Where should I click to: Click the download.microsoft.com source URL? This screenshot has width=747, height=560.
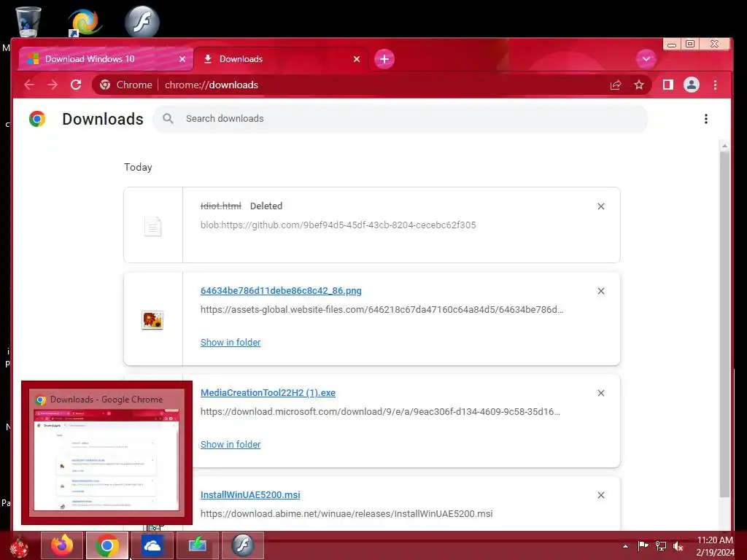tap(380, 411)
